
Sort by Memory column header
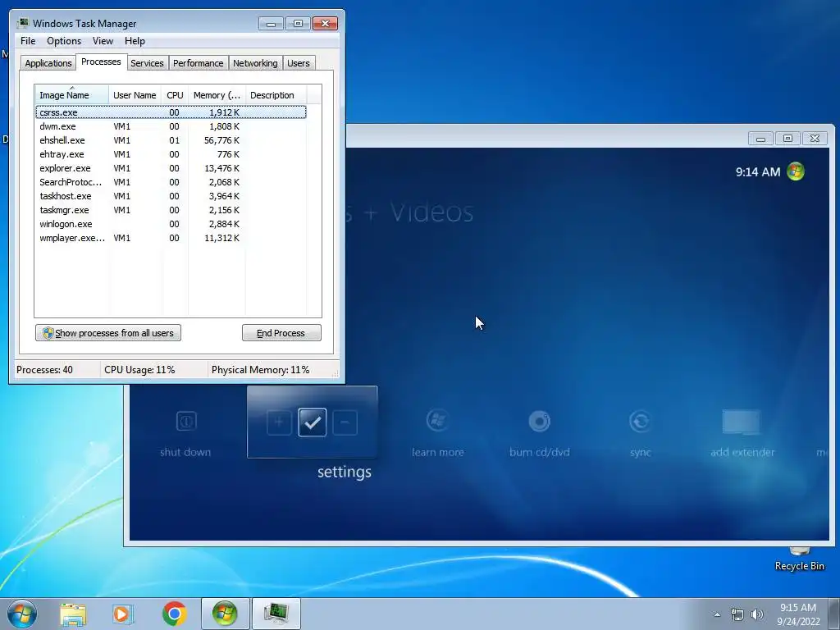(217, 95)
